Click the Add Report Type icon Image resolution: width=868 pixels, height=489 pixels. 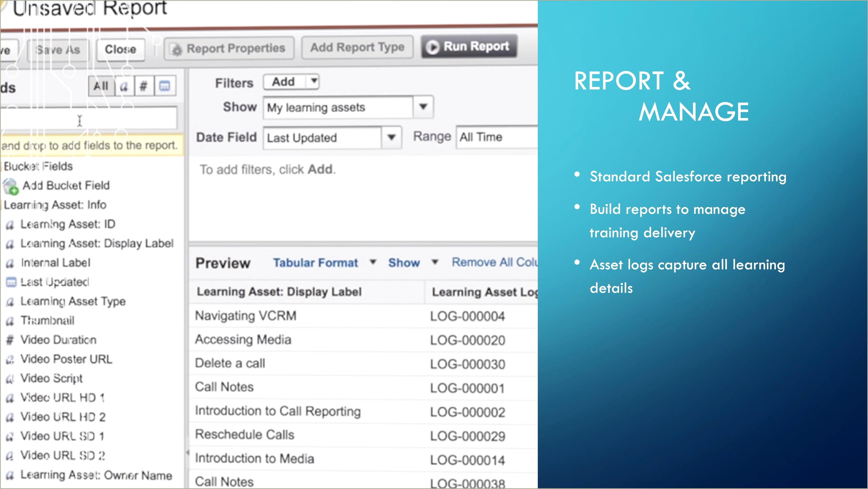[x=357, y=47]
